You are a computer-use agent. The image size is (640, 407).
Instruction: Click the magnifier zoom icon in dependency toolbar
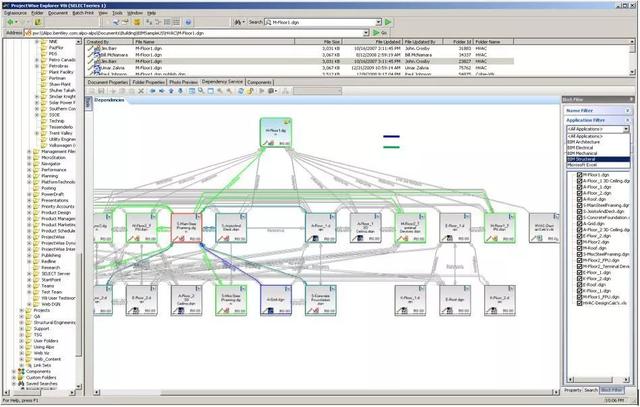(201, 91)
